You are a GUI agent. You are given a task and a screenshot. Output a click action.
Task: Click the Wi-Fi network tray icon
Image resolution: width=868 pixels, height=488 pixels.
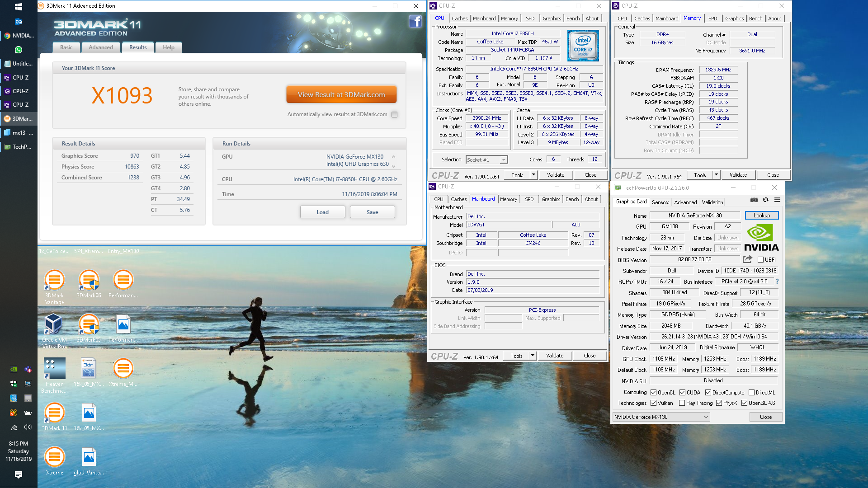[14, 427]
